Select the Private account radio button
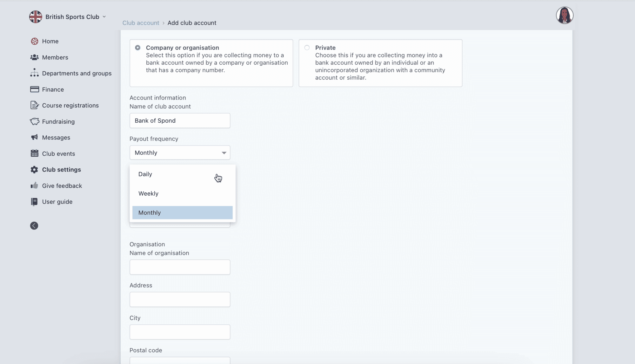 click(307, 47)
